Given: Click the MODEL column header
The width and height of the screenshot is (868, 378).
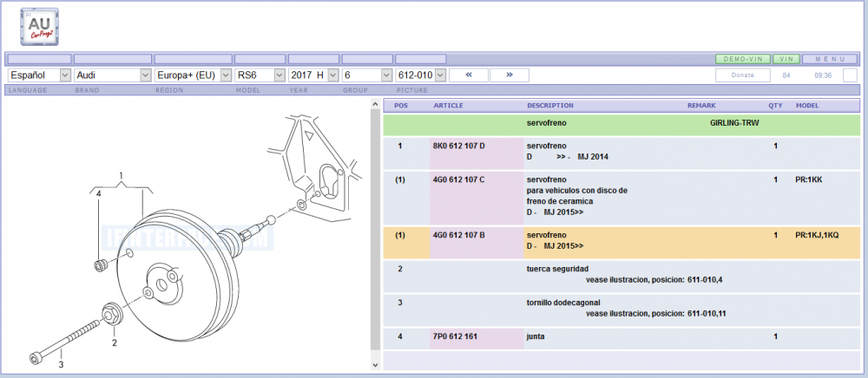Looking at the screenshot, I should click(807, 106).
